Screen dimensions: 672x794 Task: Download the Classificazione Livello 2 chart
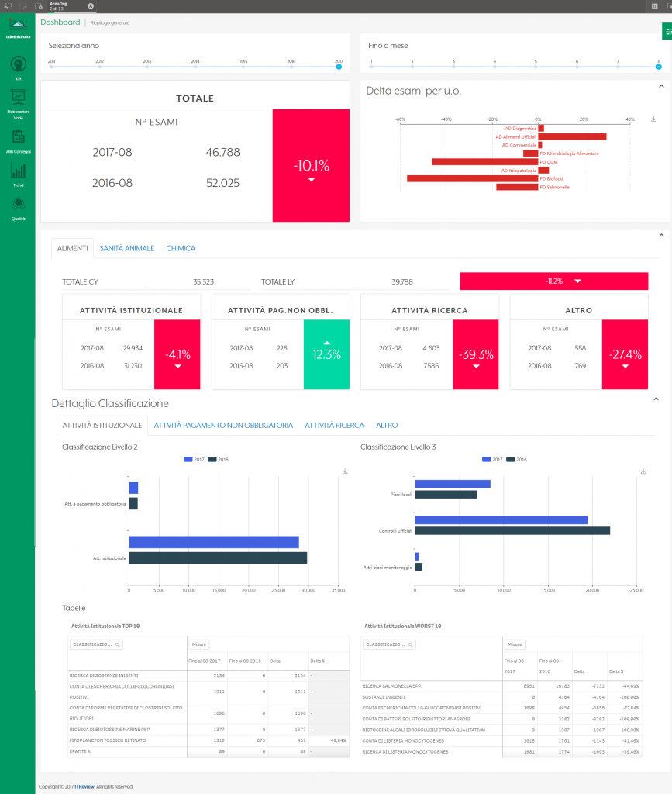coord(345,471)
